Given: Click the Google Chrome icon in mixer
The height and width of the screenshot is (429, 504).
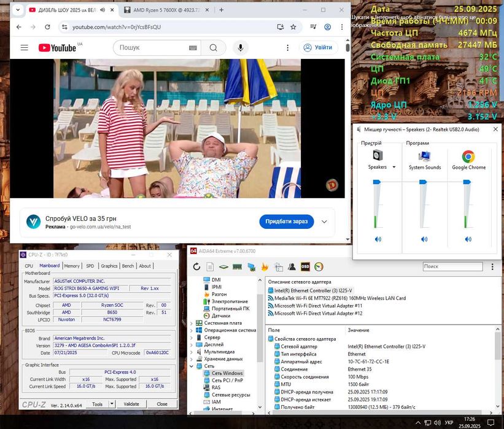Looking at the screenshot, I should point(468,157).
